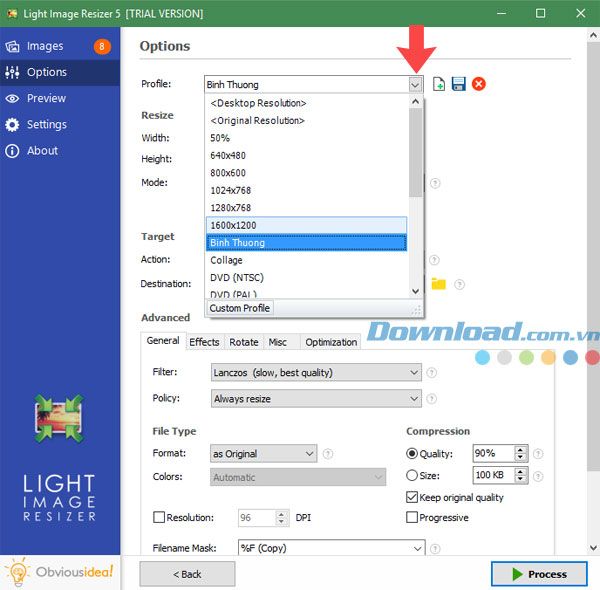600x590 pixels.
Task: Click the orange 8 images badge
Action: 102,47
